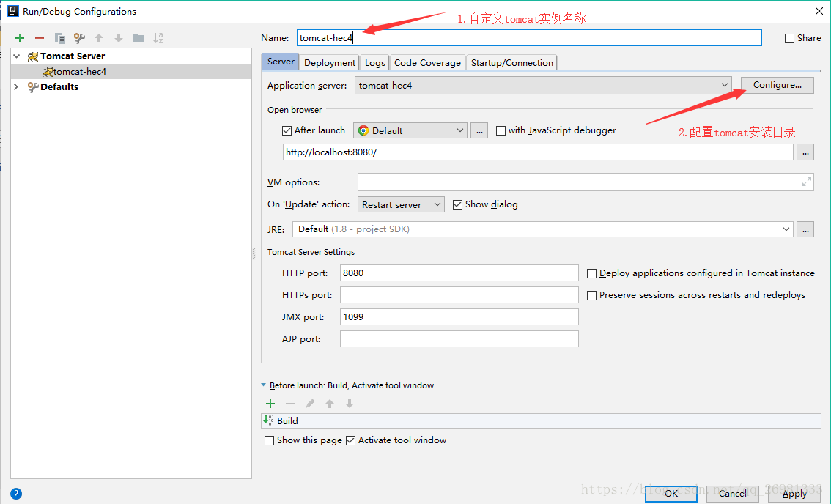
Task: Click the HTTP port field
Action: [459, 273]
